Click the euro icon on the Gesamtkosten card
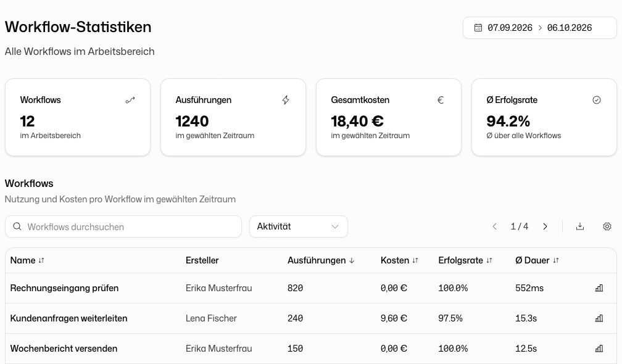Viewport: 622px width, 364px height. tap(441, 100)
